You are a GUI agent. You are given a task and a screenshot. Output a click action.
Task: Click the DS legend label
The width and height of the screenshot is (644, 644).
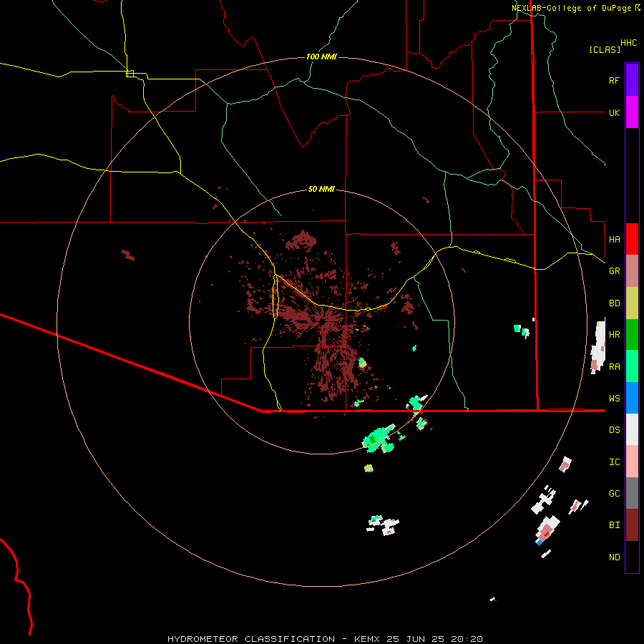point(615,430)
